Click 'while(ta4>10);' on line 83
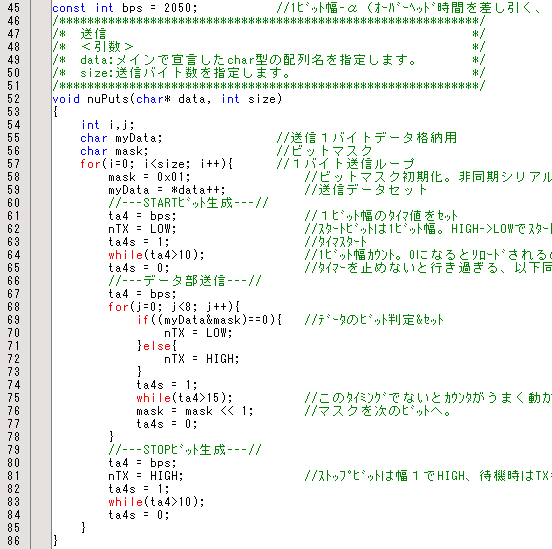The image size is (552, 549). click(x=156, y=502)
